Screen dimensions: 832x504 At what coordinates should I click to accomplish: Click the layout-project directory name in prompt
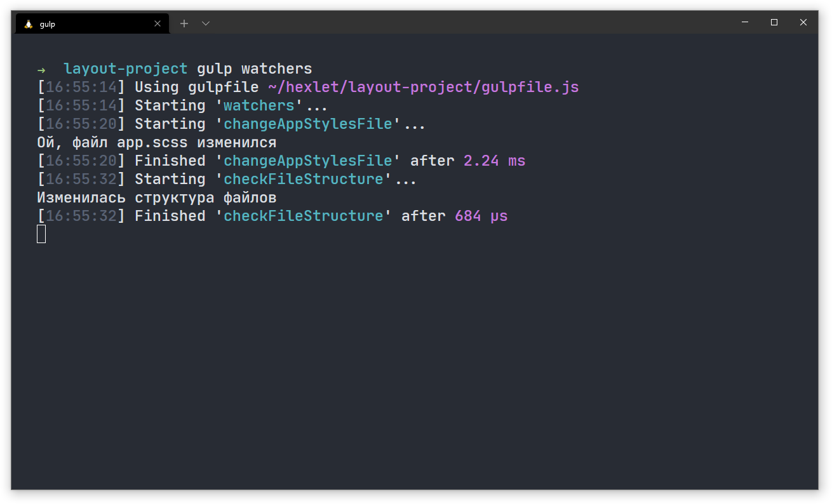tap(125, 69)
